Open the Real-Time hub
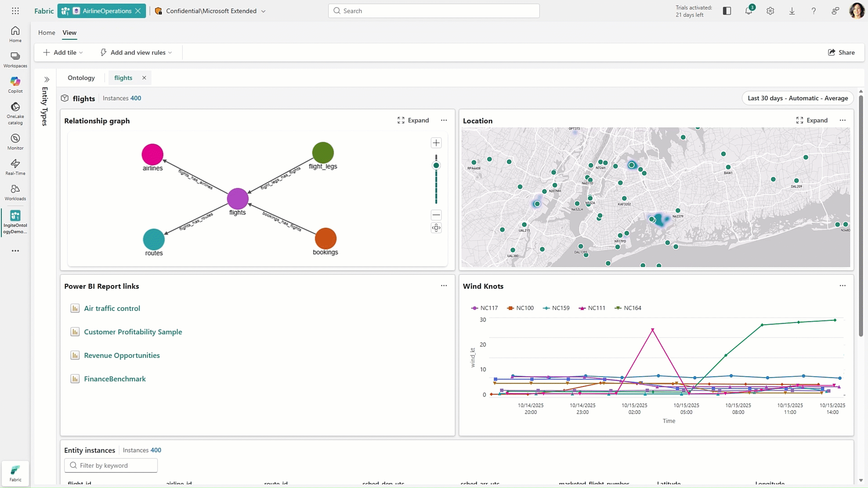The height and width of the screenshot is (488, 868). 15,167
